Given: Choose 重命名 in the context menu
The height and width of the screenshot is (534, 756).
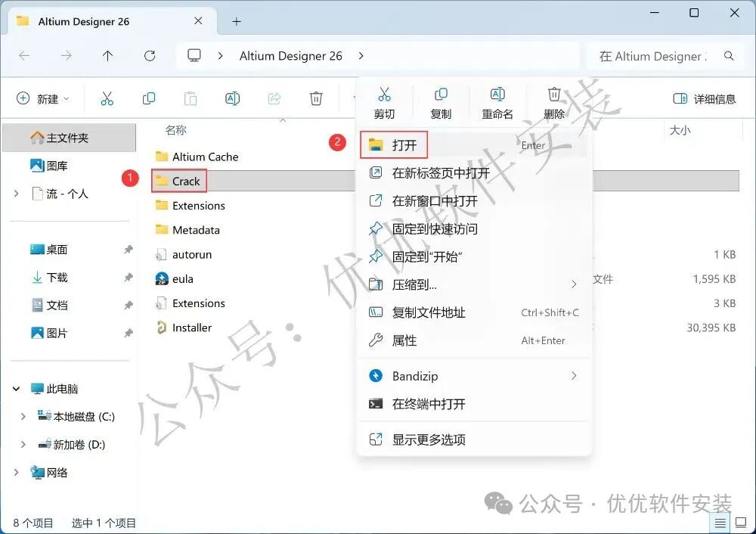Looking at the screenshot, I should (497, 103).
